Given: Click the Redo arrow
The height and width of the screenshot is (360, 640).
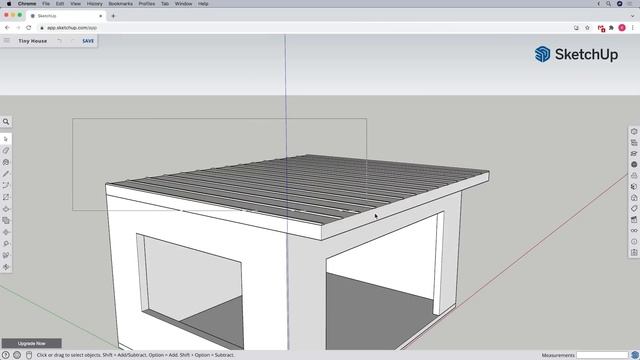Looking at the screenshot, I should point(73,41).
